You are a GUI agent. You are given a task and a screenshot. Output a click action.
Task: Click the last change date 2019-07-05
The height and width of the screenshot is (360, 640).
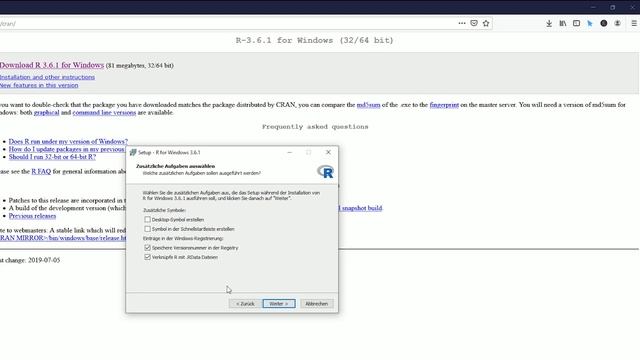click(x=44, y=260)
